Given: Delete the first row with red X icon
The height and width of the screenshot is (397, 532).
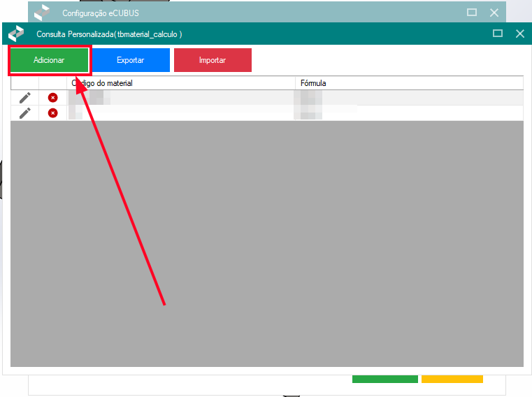Looking at the screenshot, I should point(52,98).
